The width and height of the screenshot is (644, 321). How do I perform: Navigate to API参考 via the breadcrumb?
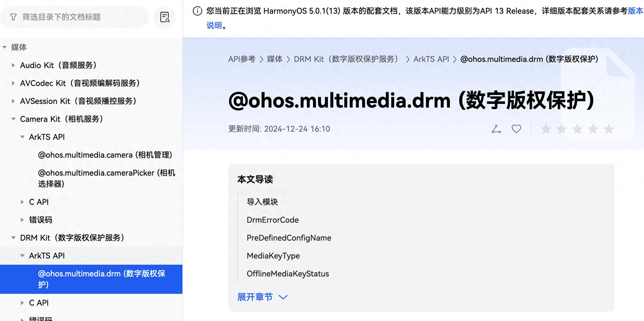[x=242, y=59]
